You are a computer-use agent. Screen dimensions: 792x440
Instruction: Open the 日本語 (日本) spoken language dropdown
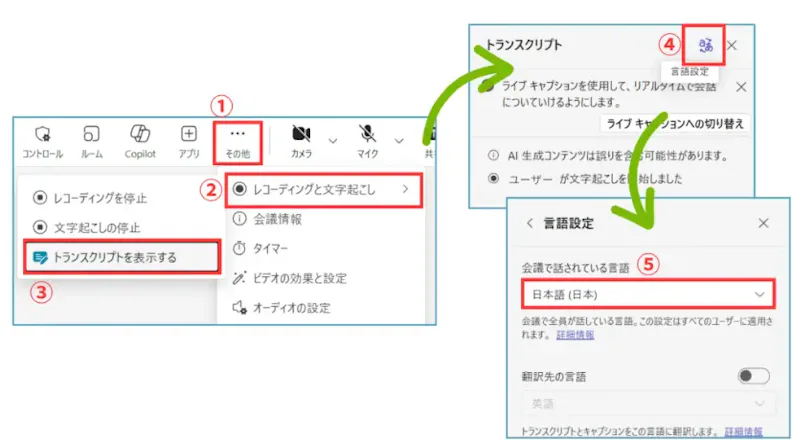click(649, 294)
